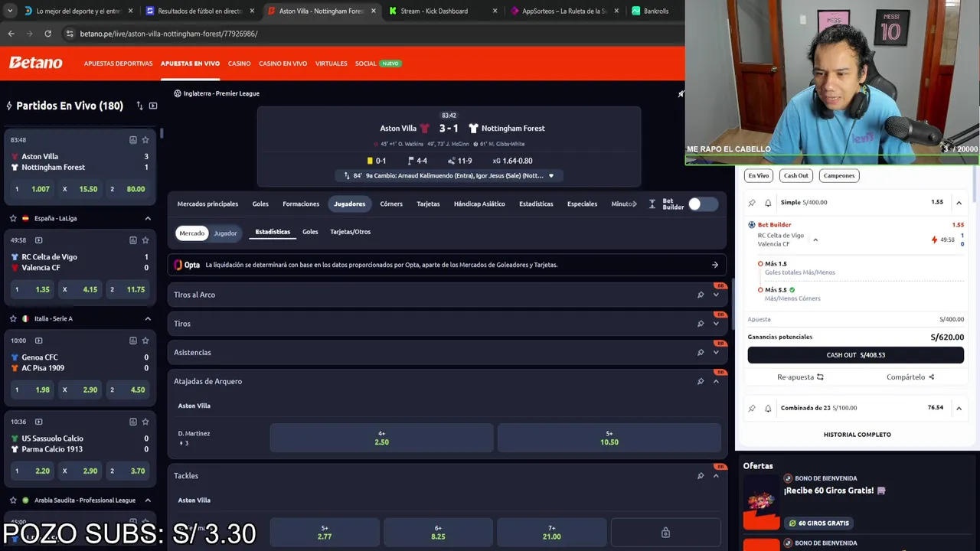Viewport: 980px width, 551px height.
Task: Click stream panel icon beside Partidos En Vivo
Action: pos(153,106)
